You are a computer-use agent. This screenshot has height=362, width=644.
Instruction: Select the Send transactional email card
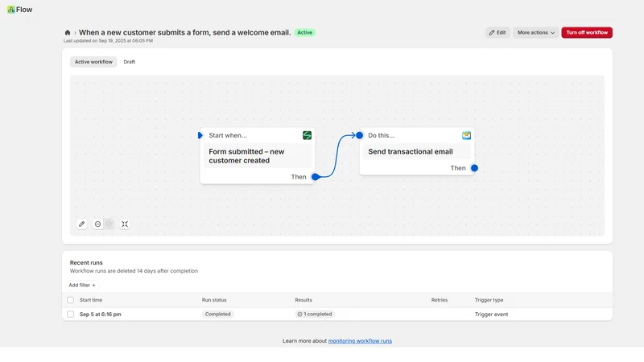[417, 151]
